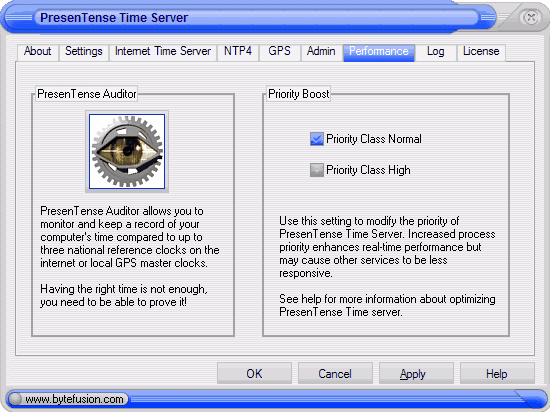Switch to the Settings tab
Screen dimensions: 550x412
tap(84, 52)
